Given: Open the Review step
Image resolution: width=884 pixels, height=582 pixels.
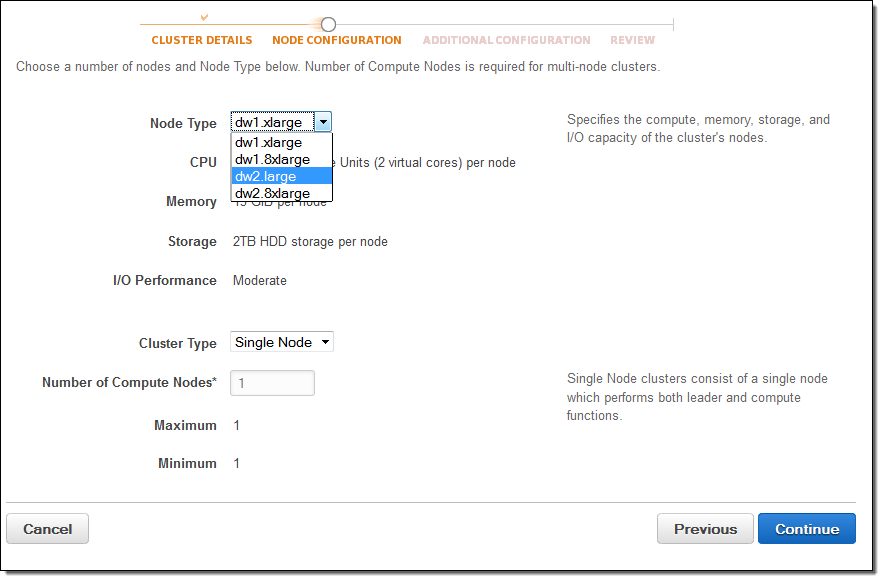Looking at the screenshot, I should coord(632,41).
